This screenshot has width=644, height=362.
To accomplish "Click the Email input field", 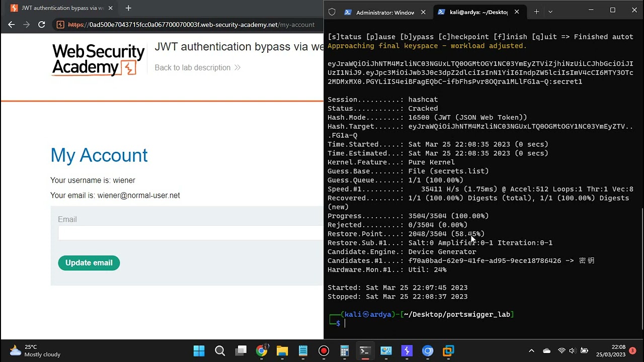I will 190,233.
